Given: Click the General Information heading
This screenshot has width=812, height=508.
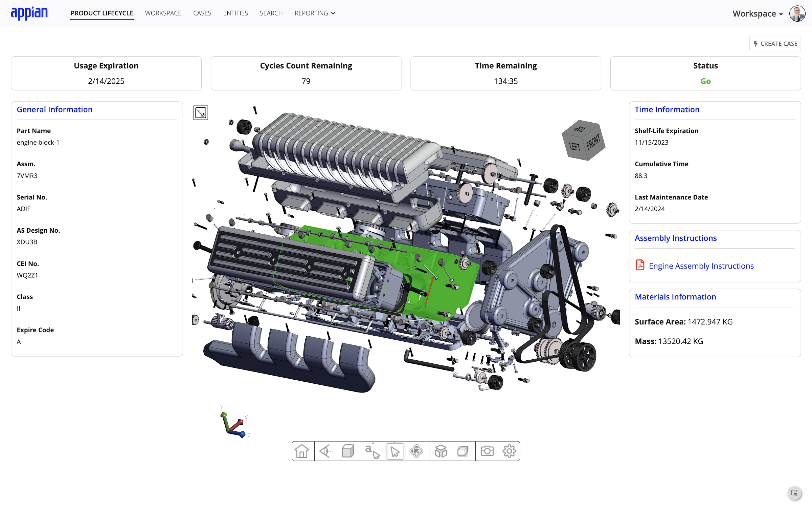Looking at the screenshot, I should 55,109.
